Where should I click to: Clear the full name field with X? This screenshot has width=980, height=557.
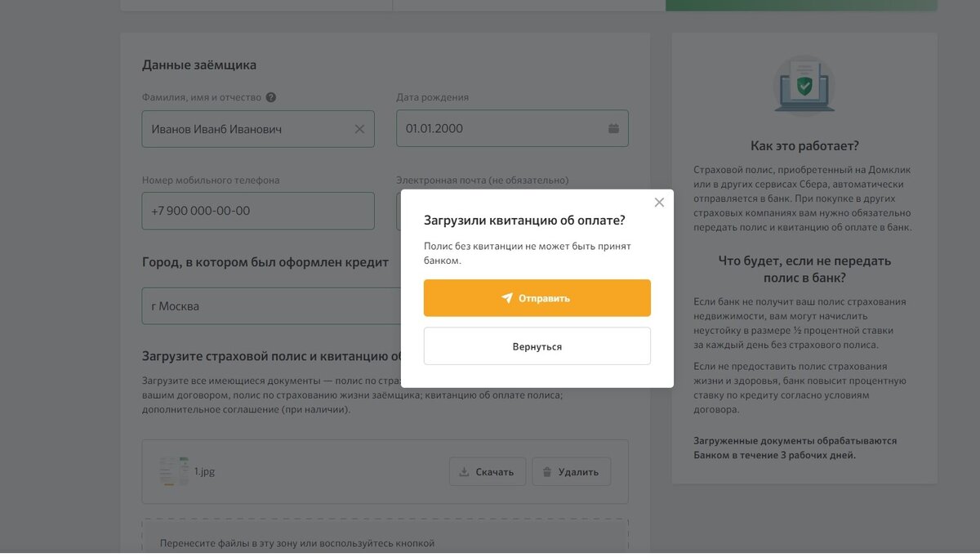pos(359,129)
